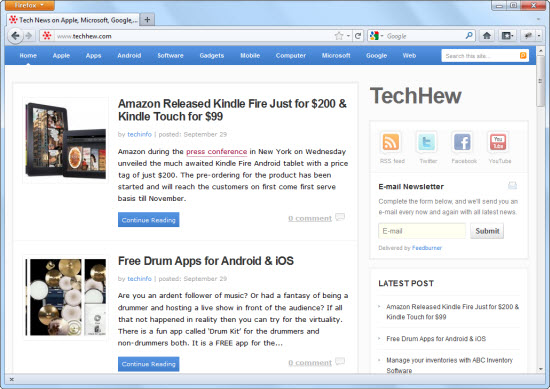Open latest post Free Drum Apps

click(436, 338)
